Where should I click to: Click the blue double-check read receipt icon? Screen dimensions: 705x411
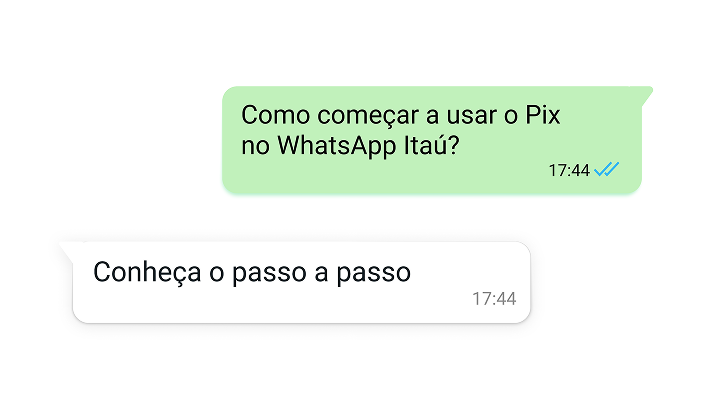point(606,170)
